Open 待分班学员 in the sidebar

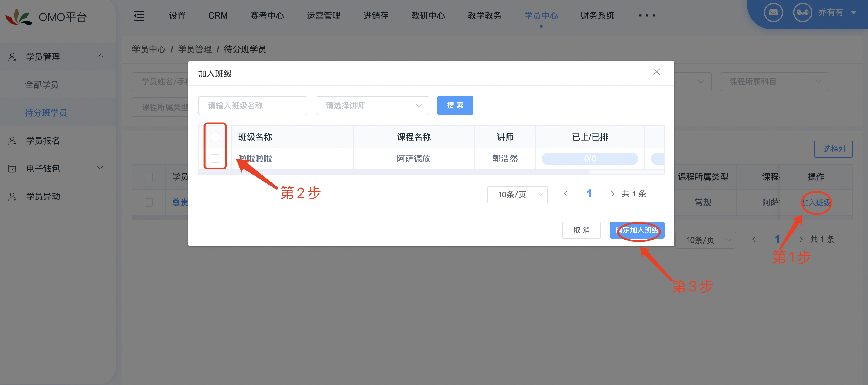(46, 113)
